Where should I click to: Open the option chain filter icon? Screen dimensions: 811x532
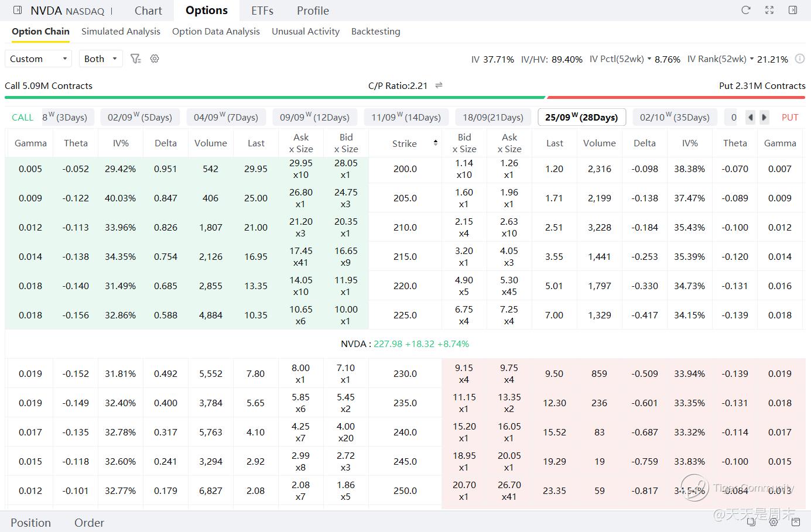[135, 59]
